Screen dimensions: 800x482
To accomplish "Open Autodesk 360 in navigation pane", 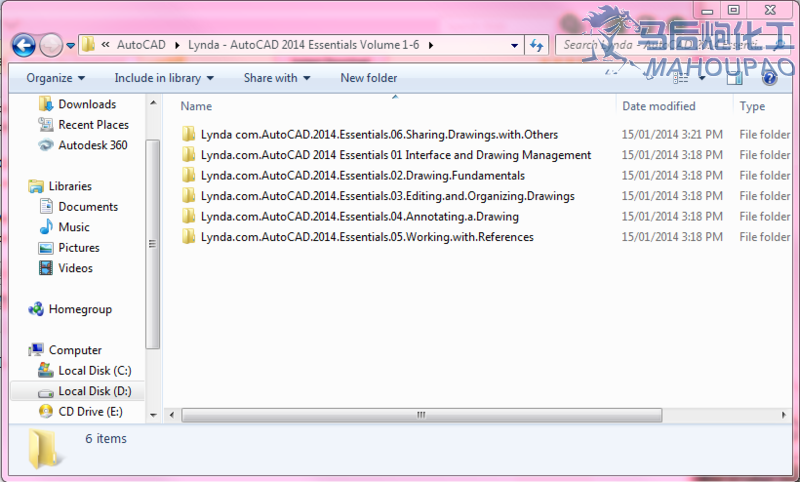I will point(93,145).
